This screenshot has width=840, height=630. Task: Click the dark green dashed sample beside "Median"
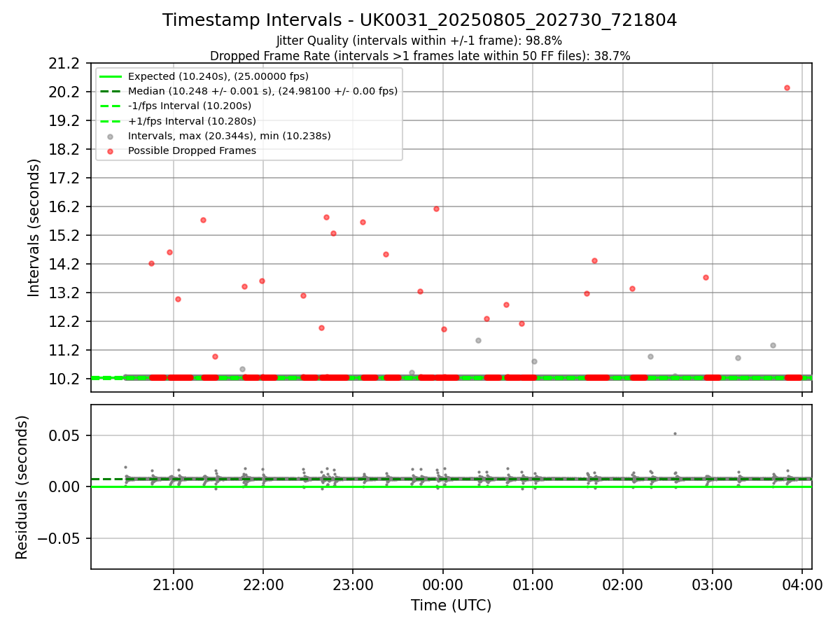[110, 91]
